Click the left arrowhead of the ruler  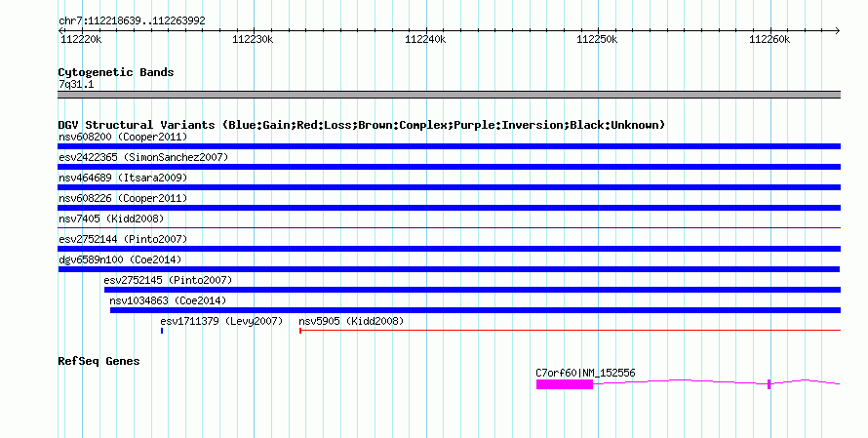60,31
